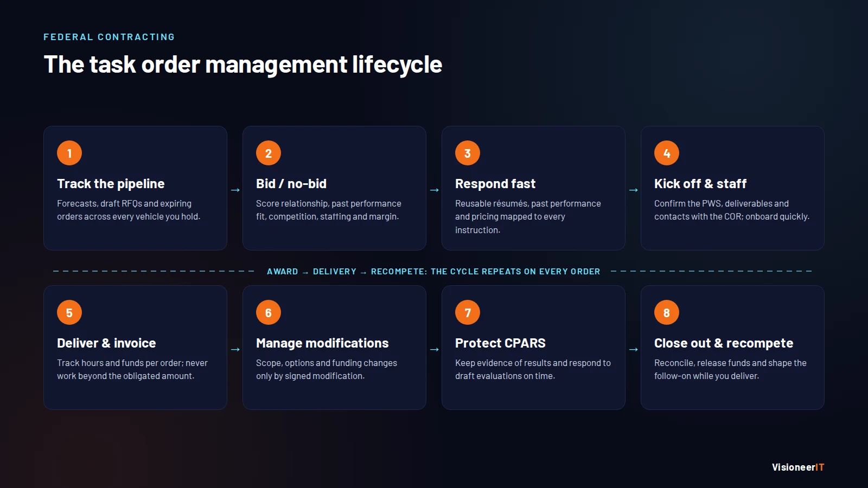Screen dimensions: 868x488
Task: Select the "Respond fast" card title
Action: click(495, 184)
